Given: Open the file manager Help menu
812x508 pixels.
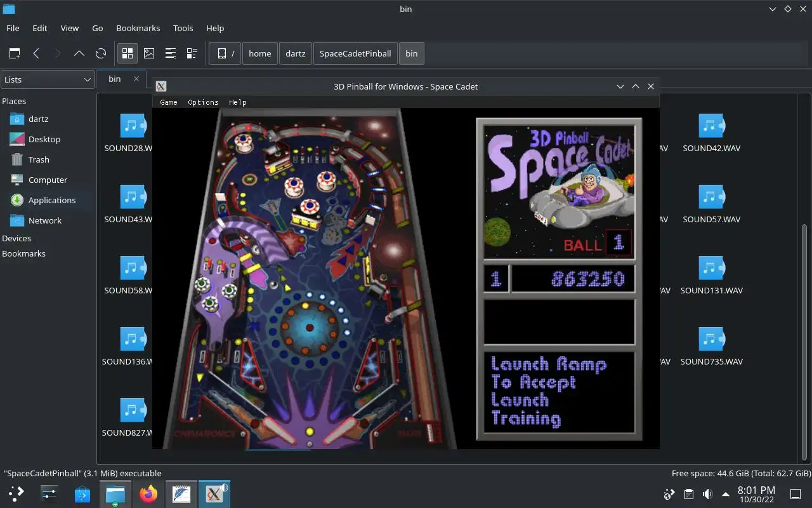Looking at the screenshot, I should tap(215, 28).
